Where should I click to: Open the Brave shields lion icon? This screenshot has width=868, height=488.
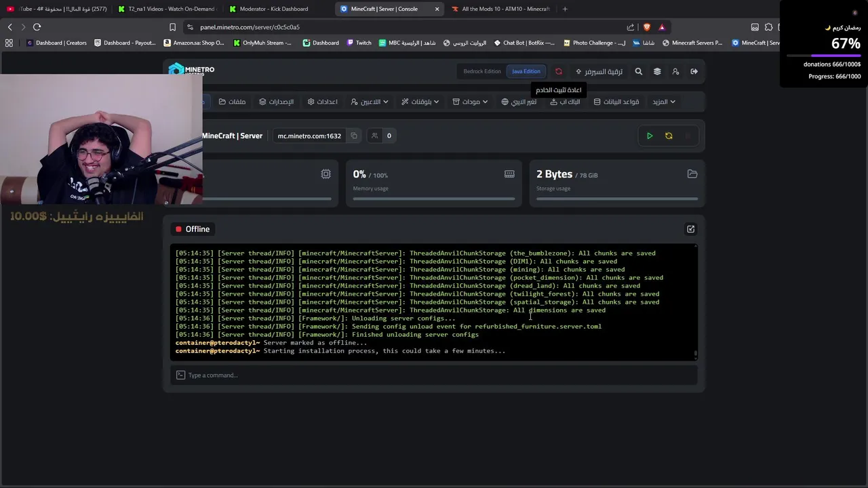[x=646, y=27]
